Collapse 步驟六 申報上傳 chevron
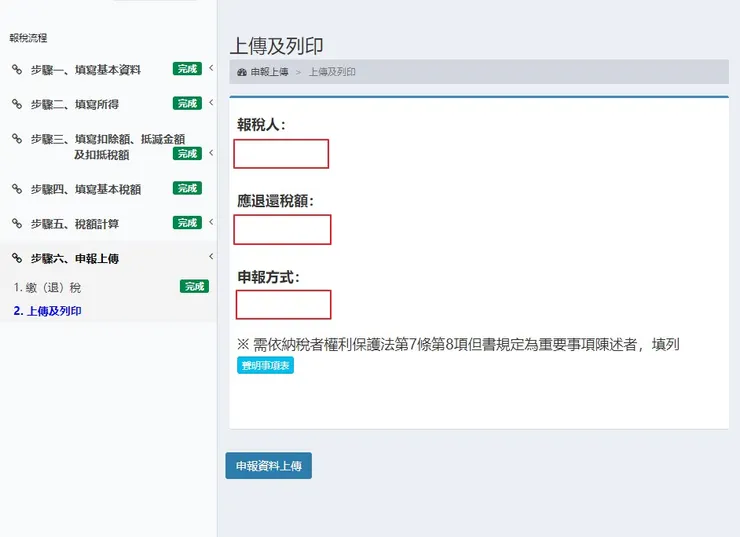The height and width of the screenshot is (537, 740). pos(211,256)
